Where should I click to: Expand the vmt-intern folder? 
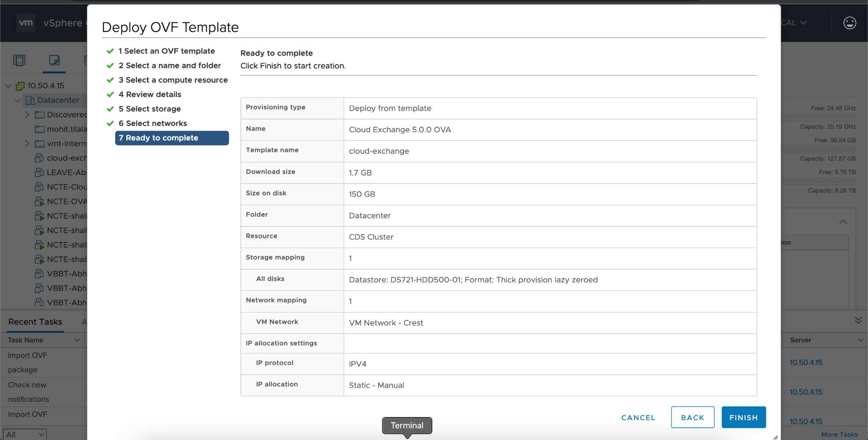point(27,143)
